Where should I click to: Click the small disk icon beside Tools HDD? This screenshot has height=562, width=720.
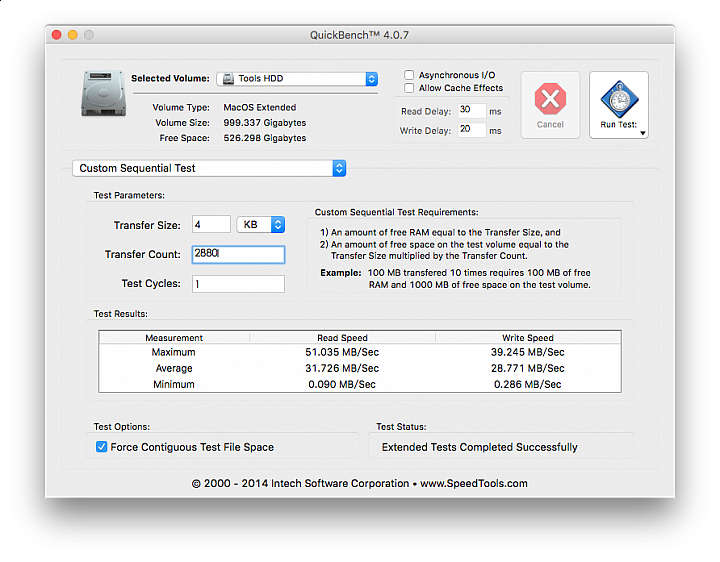click(x=228, y=79)
